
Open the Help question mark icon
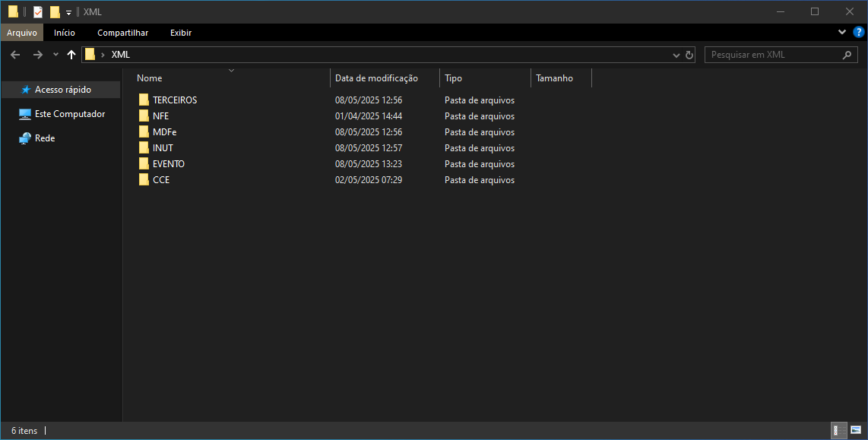pyautogui.click(x=858, y=33)
